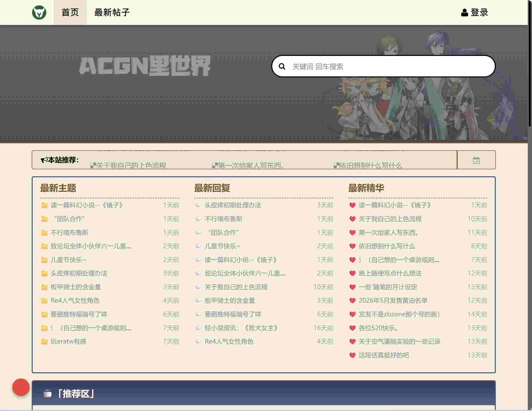Click folder icon beside “团队合作” topic
Image resolution: width=532 pixels, height=411 pixels.
click(x=44, y=219)
